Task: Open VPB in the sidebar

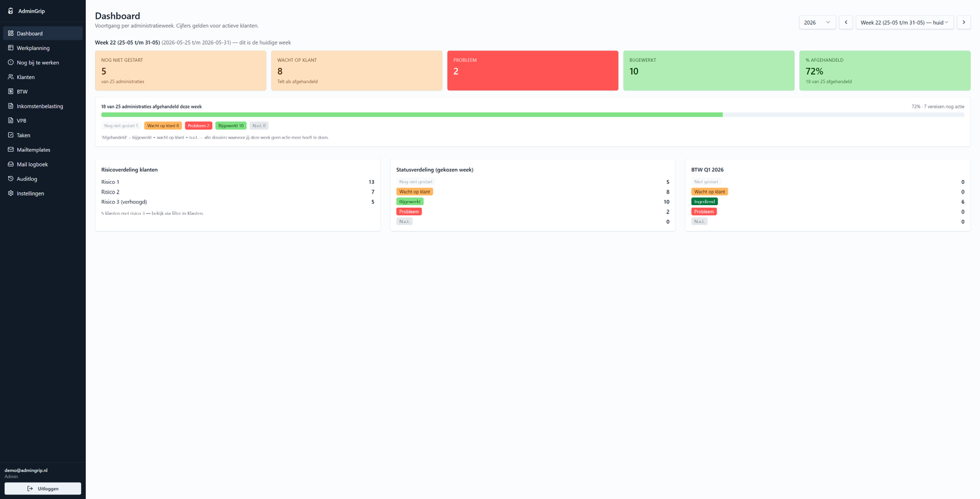Action: coord(43,121)
